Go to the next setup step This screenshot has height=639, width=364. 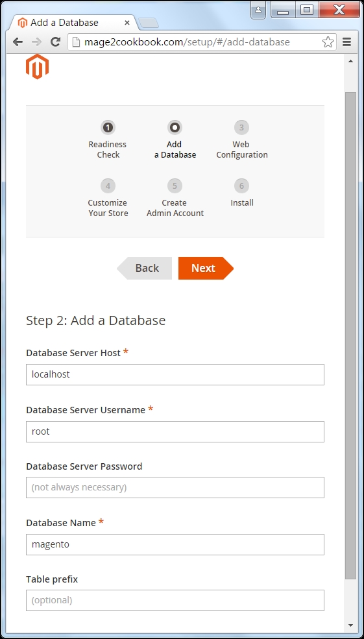point(206,268)
